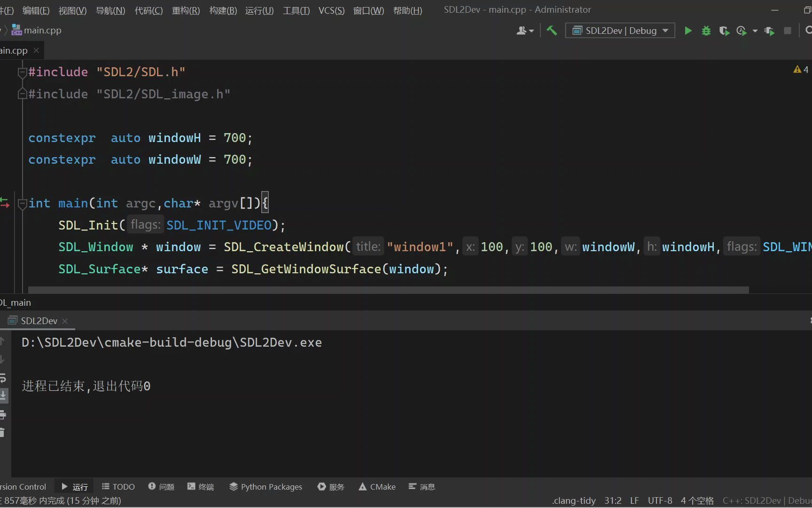Close the SDL2Dev run tab
Image resolution: width=812 pixels, height=508 pixels.
pos(65,321)
